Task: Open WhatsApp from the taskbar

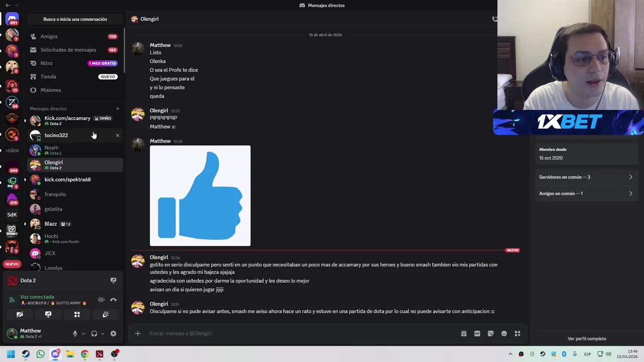Action: (40, 354)
